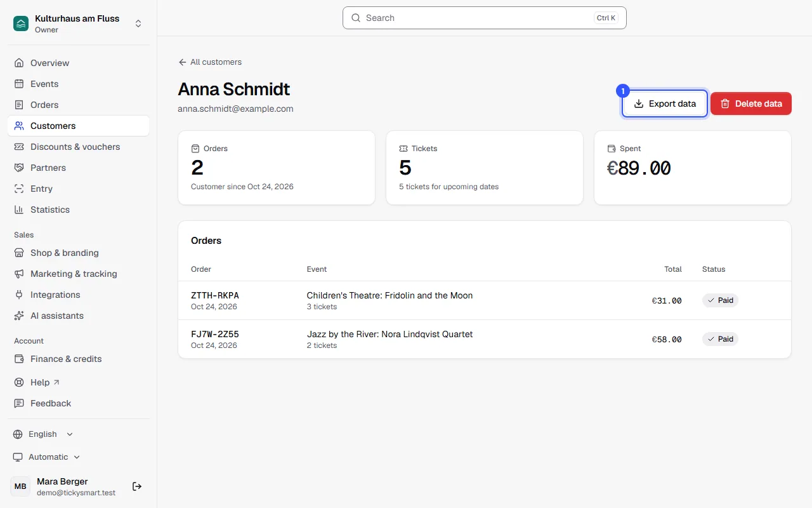
Task: Follow the All customers back link
Action: [210, 62]
